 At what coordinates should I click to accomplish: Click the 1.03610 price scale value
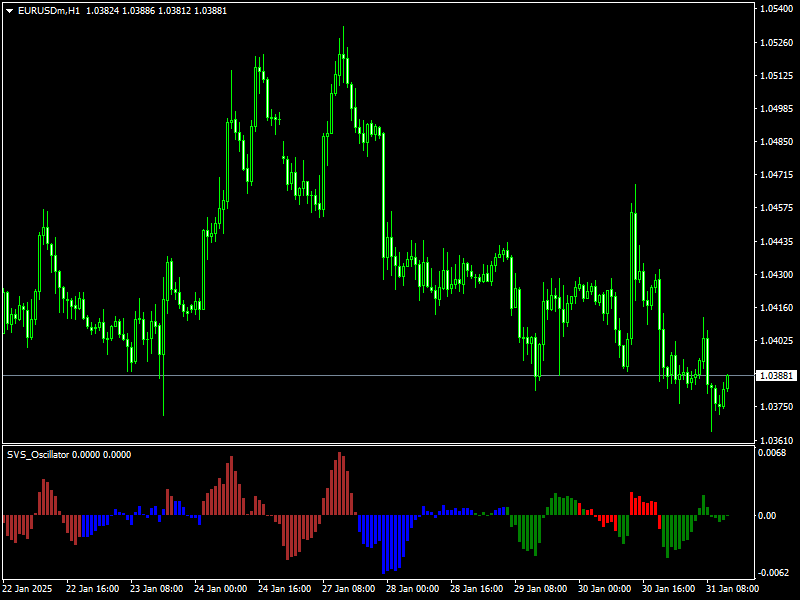777,440
